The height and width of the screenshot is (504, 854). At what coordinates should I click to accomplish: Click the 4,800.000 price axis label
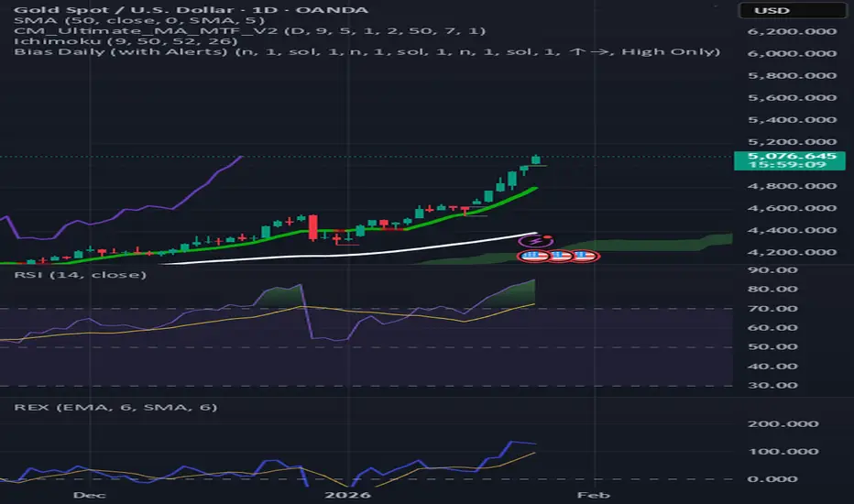pos(792,186)
